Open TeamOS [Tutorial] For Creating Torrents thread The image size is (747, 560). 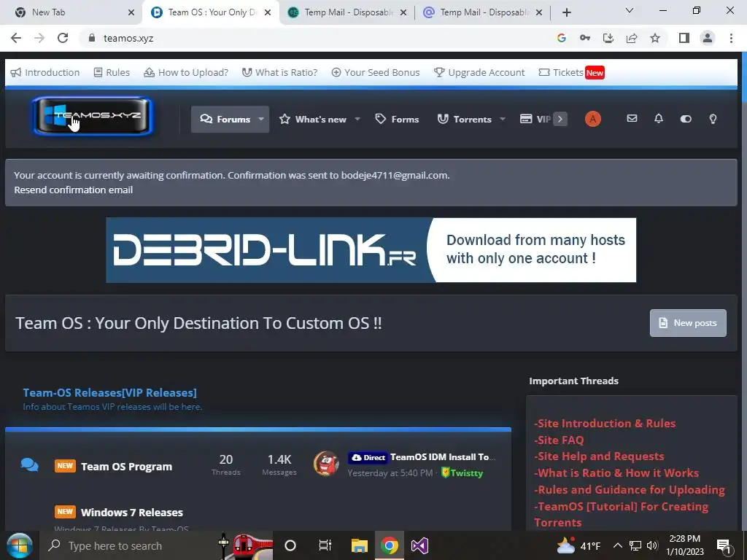pyautogui.click(x=622, y=514)
